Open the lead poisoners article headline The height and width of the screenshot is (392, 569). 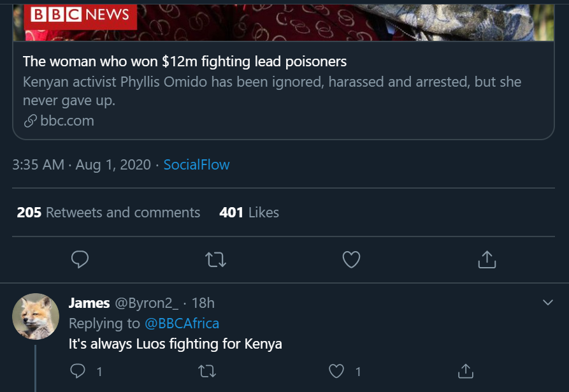point(185,62)
